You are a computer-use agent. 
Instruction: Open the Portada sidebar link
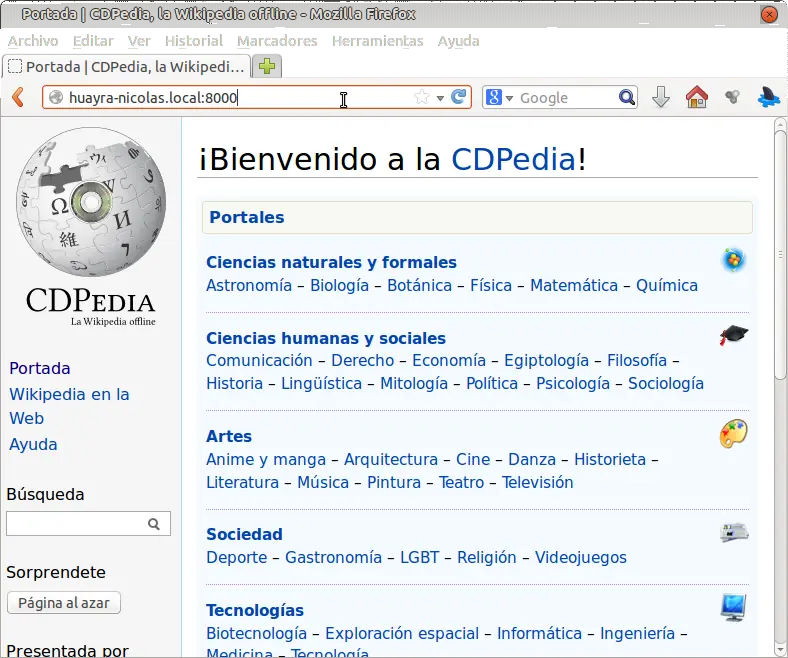click(40, 368)
